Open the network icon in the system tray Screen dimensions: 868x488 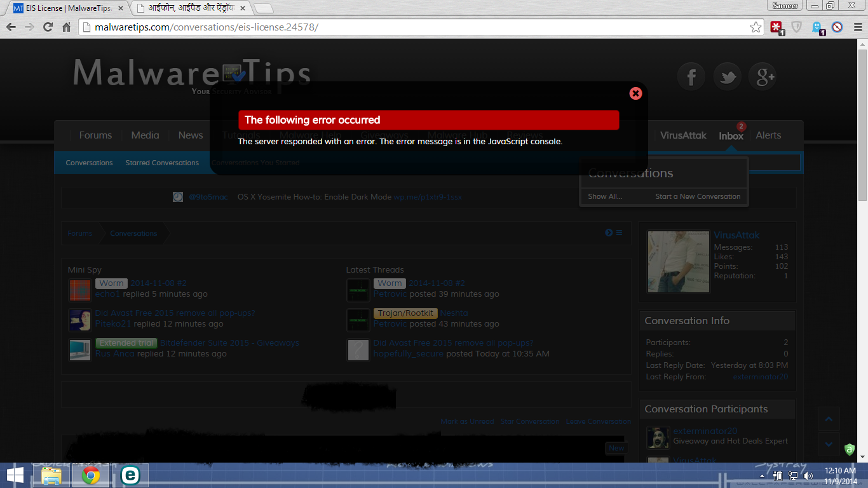pos(793,475)
